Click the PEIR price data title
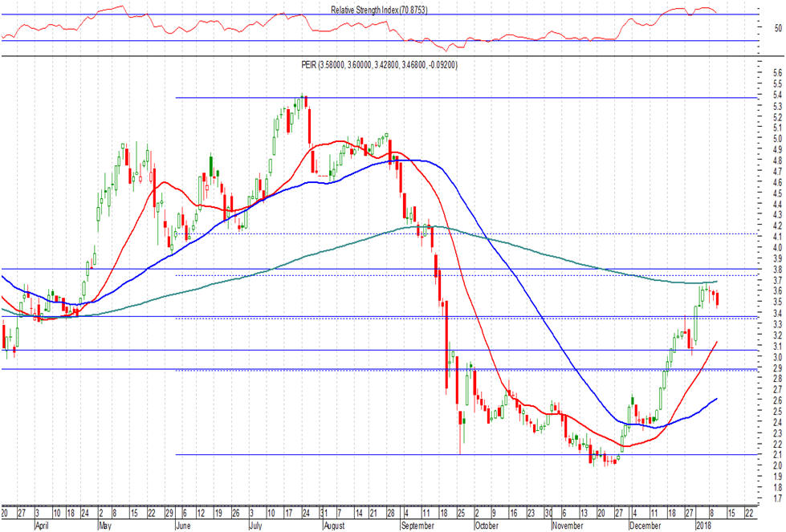The height and width of the screenshot is (532, 786). click(x=388, y=64)
